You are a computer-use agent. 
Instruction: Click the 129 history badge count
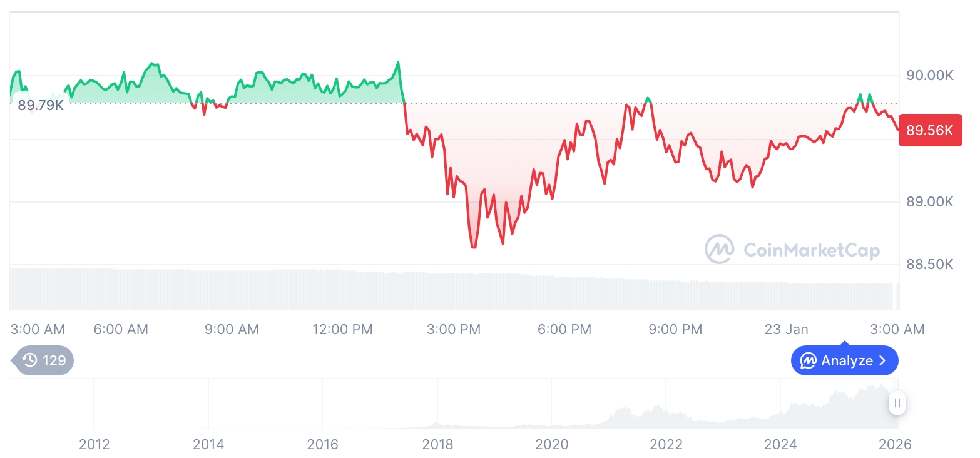[54, 360]
